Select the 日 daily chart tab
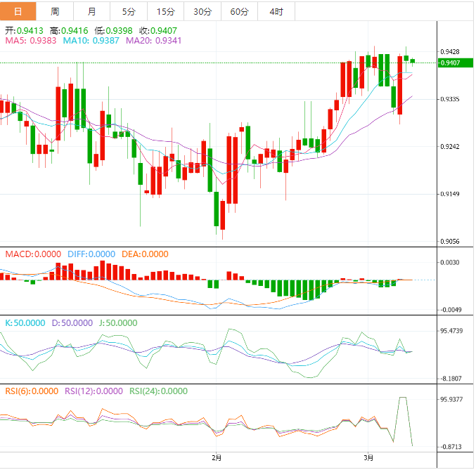 [18, 11]
